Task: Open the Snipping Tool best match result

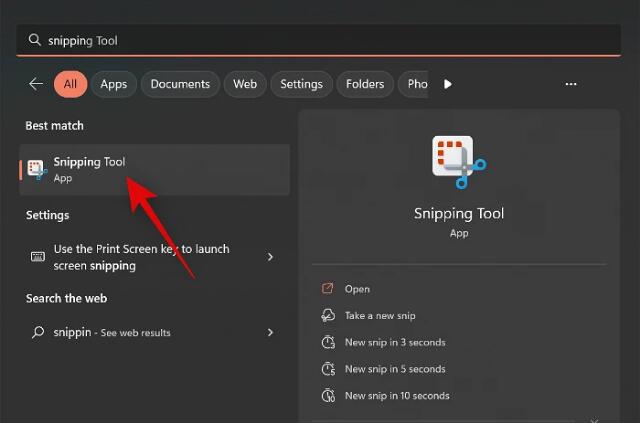Action: point(155,170)
